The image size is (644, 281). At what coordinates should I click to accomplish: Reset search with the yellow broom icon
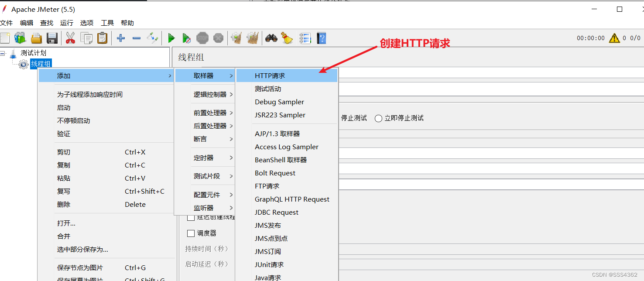287,38
